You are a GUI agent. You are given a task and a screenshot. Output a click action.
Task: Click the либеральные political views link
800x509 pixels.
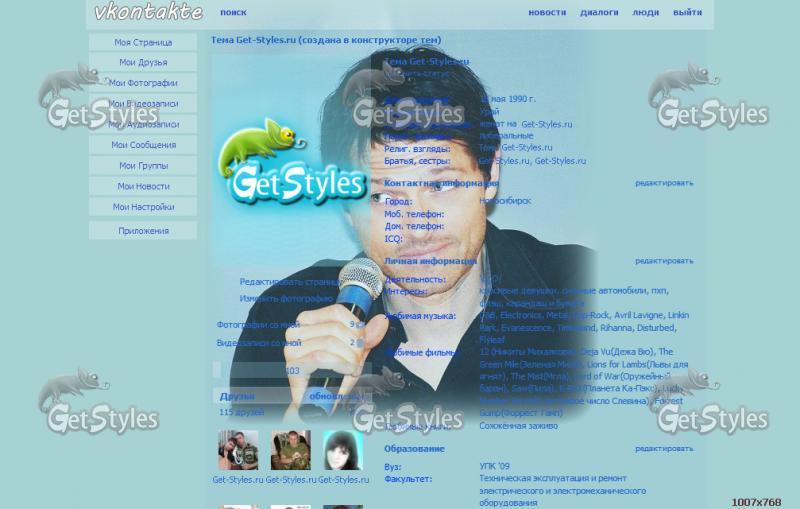point(506,136)
